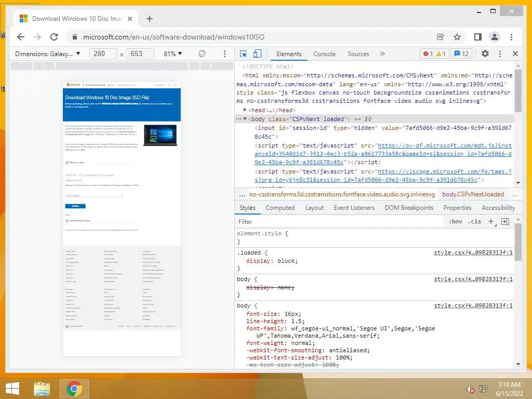Toggle the :hov element state panel

pos(455,221)
